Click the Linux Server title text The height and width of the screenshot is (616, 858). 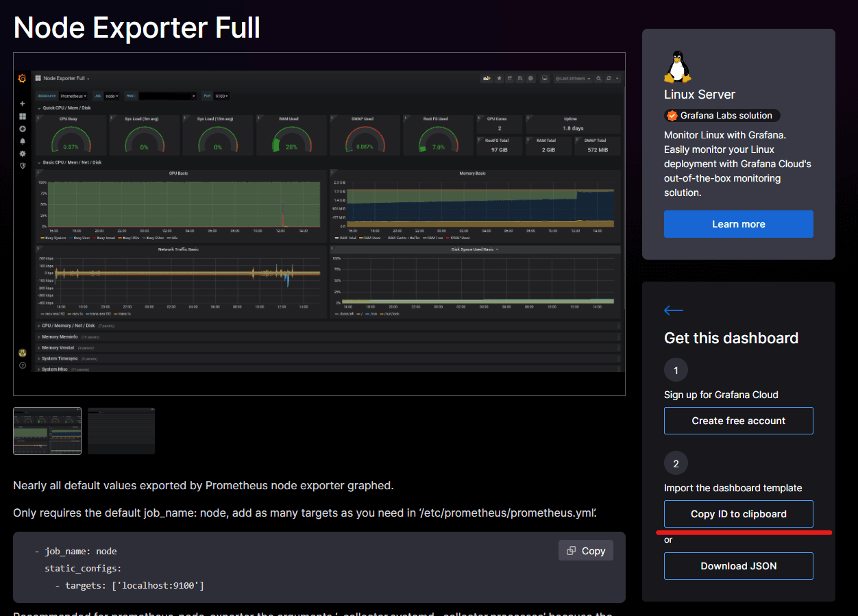tap(700, 95)
